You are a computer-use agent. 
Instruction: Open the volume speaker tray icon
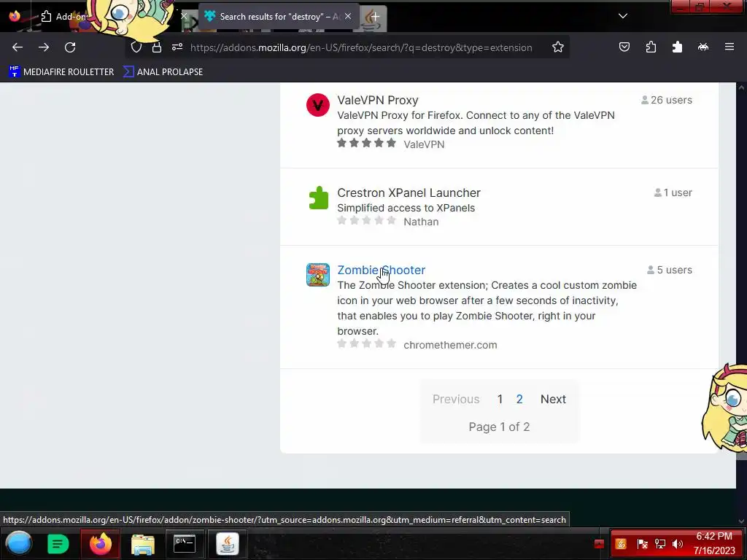point(678,544)
